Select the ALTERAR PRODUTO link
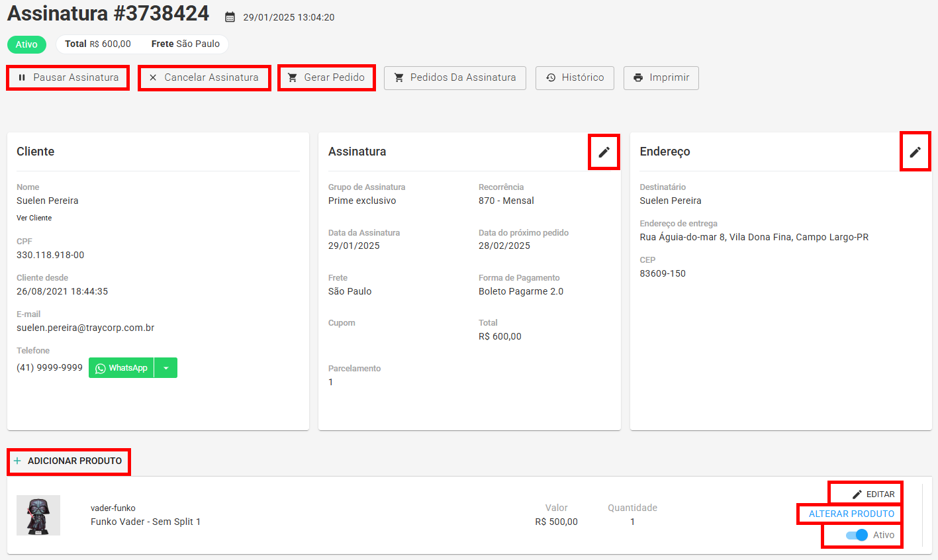The image size is (938, 560). 851,514
